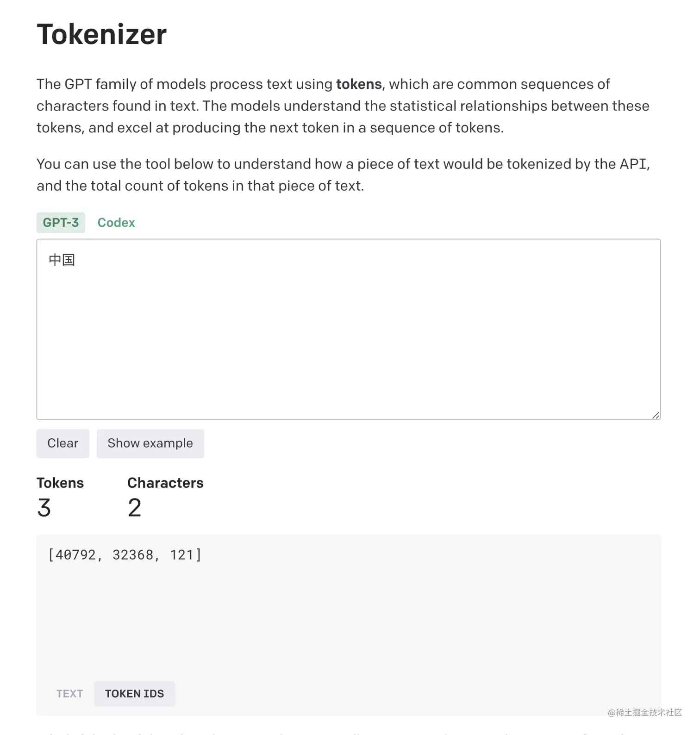Switch to the Codex tokenizer tab
The height and width of the screenshot is (735, 700).
pos(116,223)
